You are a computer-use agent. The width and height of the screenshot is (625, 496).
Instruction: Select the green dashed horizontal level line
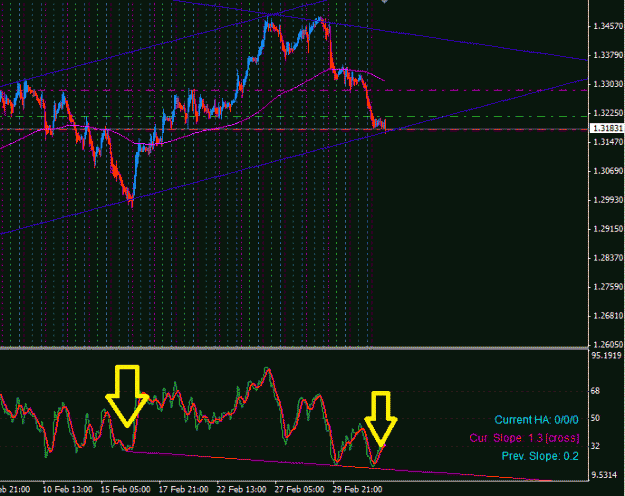coord(294,117)
